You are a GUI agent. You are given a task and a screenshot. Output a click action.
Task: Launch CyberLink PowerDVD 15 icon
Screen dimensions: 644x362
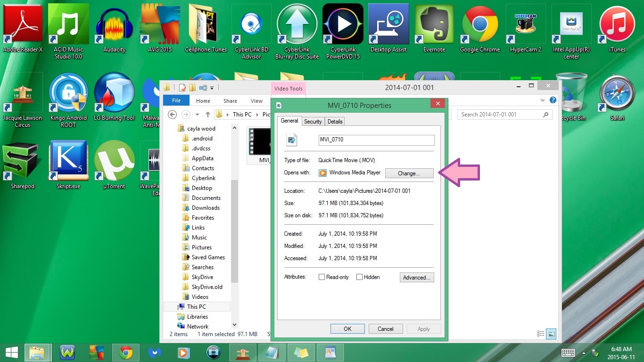click(x=343, y=32)
